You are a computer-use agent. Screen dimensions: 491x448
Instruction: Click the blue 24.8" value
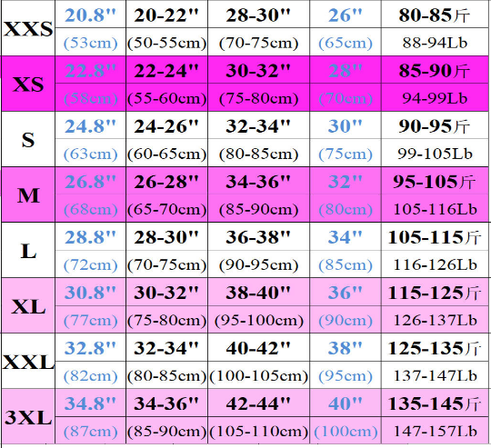click(90, 125)
